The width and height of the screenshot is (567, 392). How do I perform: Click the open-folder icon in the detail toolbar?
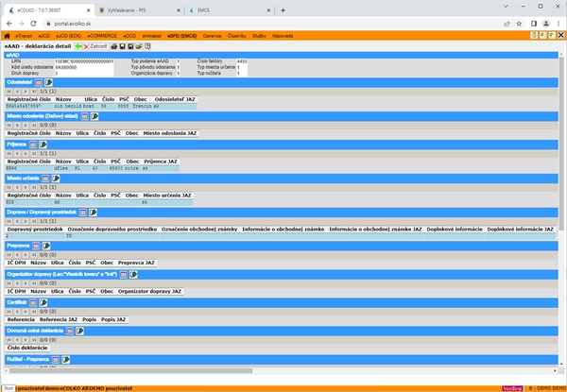click(139, 46)
